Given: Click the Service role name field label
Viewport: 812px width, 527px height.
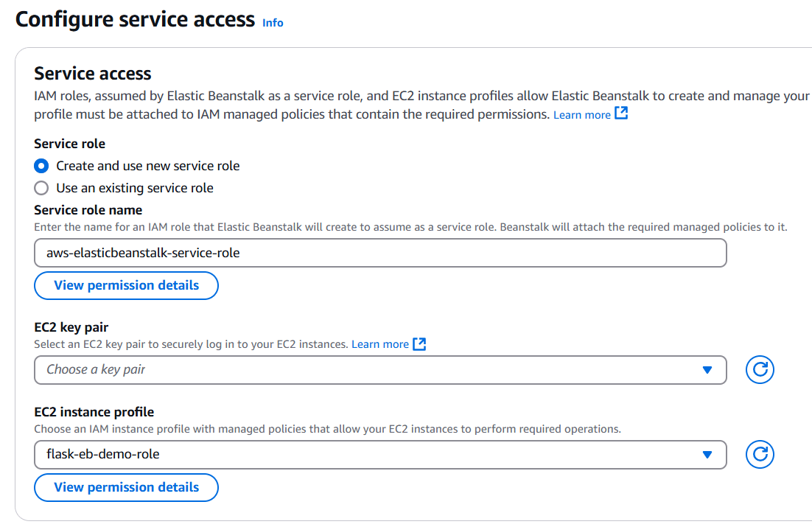Looking at the screenshot, I should tap(88, 210).
